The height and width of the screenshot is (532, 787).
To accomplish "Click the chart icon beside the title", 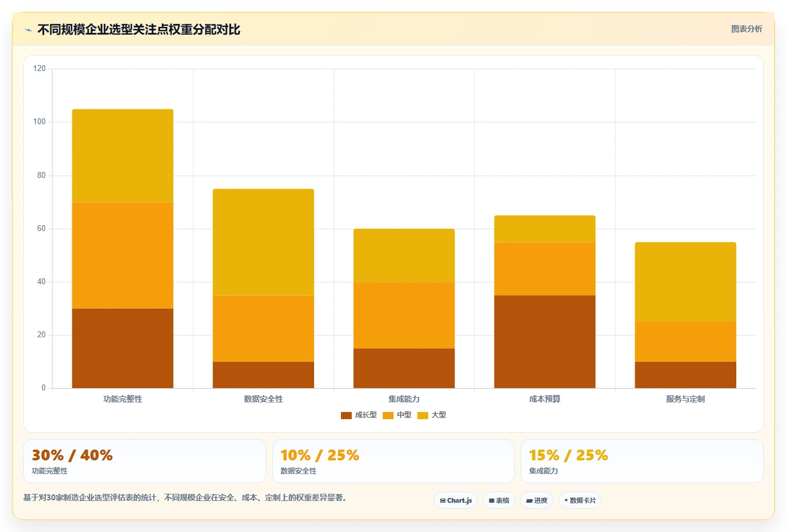I will coord(28,30).
